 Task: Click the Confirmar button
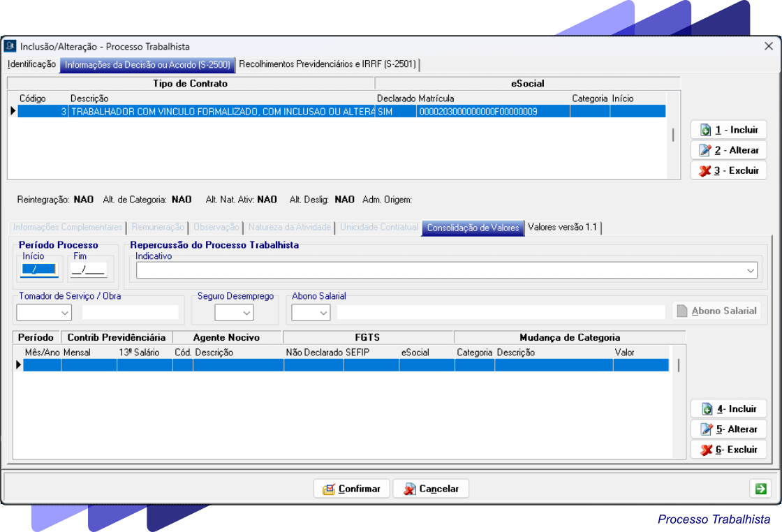click(352, 489)
